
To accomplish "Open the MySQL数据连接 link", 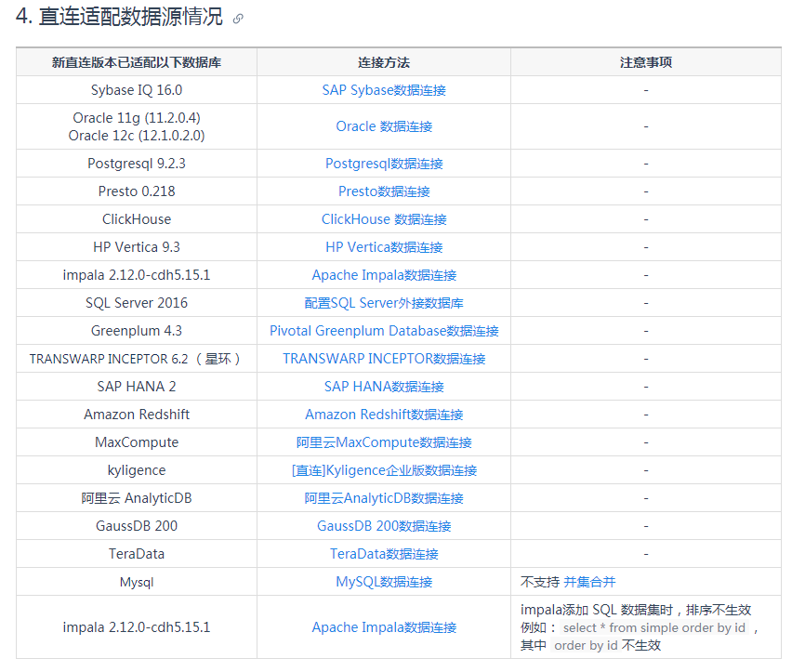I will (384, 582).
